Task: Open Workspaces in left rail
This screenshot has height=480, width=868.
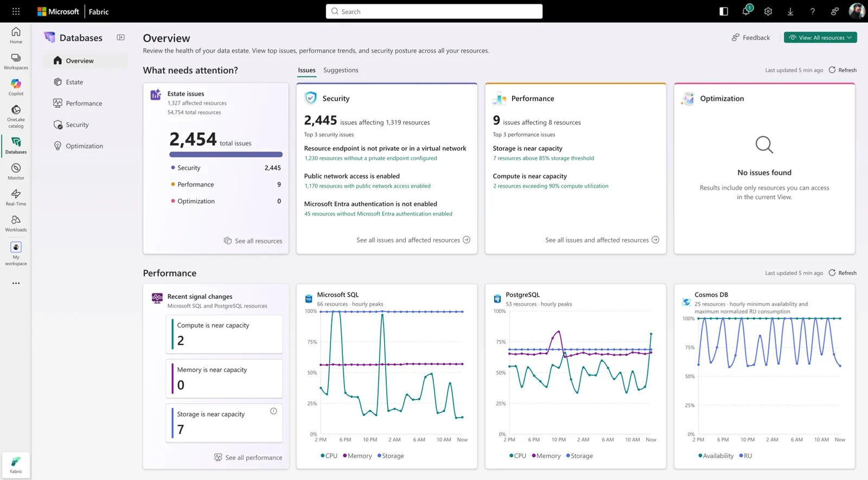Action: coord(16,61)
